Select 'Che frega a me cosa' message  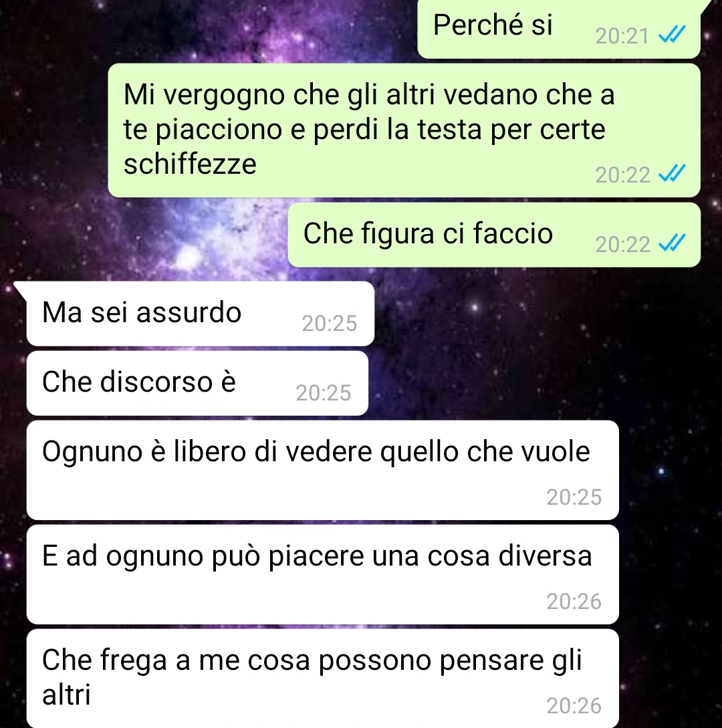323,679
